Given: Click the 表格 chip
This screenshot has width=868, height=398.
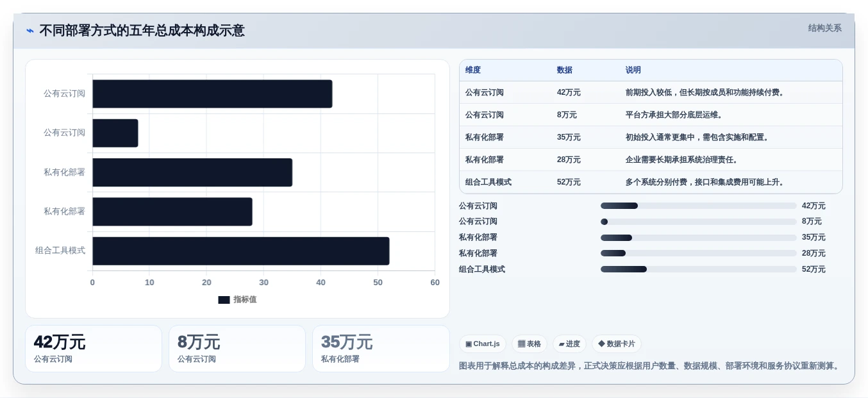Looking at the screenshot, I should 529,344.
